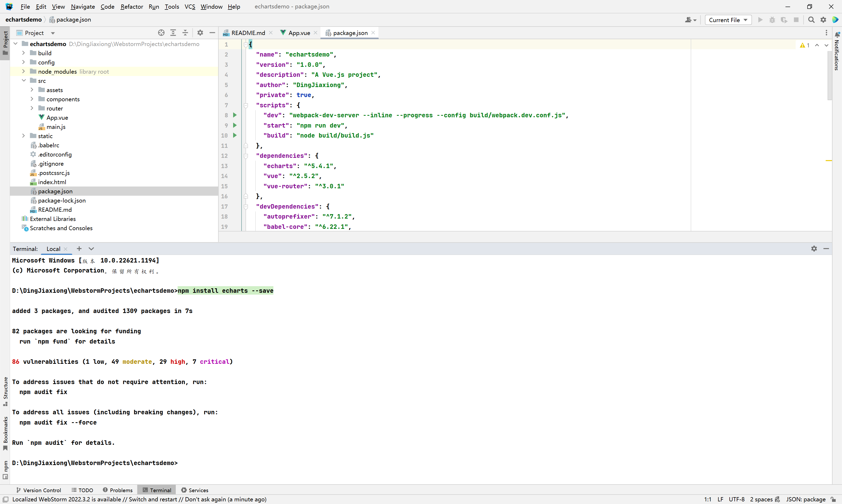Screen dimensions: 842x504
Task: Open Search Everywhere magnifier icon
Action: (x=811, y=20)
